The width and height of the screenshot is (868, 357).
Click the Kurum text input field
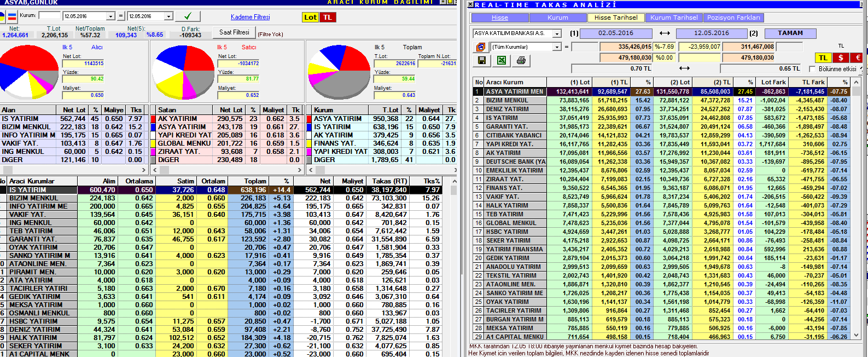49,16
